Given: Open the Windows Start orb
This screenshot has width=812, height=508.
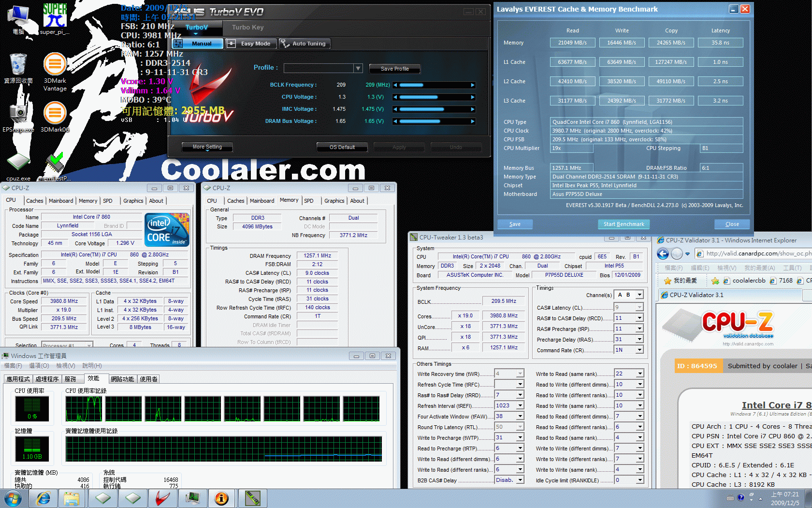Looking at the screenshot, I should (x=13, y=498).
